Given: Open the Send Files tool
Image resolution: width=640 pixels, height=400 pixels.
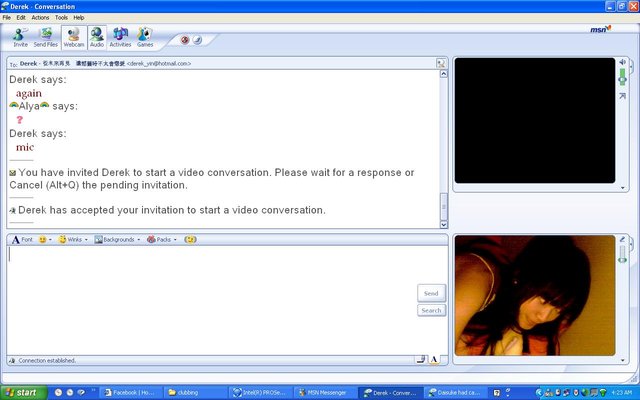Looking at the screenshot, I should 46,37.
